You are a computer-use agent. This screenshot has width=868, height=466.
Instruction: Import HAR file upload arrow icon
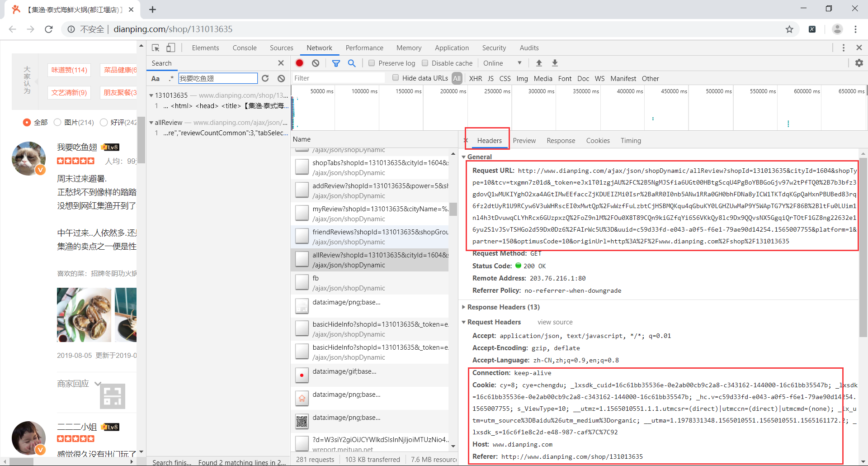539,63
